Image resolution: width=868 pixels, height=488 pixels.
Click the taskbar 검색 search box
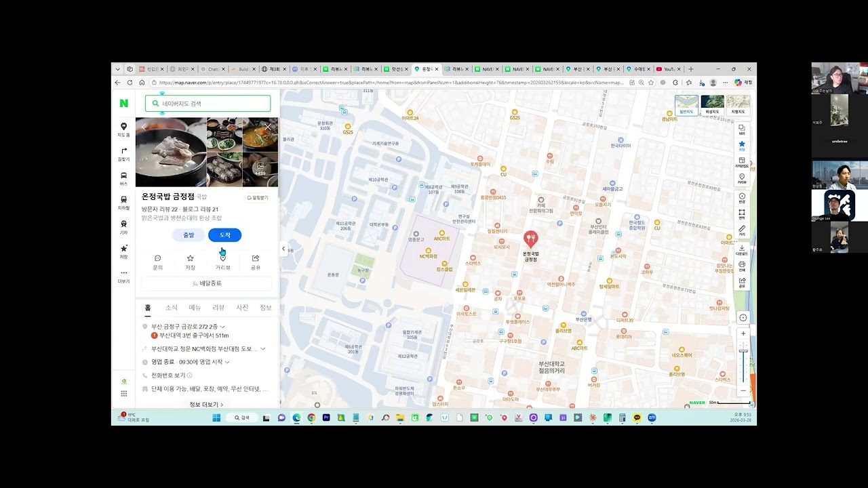(242, 418)
